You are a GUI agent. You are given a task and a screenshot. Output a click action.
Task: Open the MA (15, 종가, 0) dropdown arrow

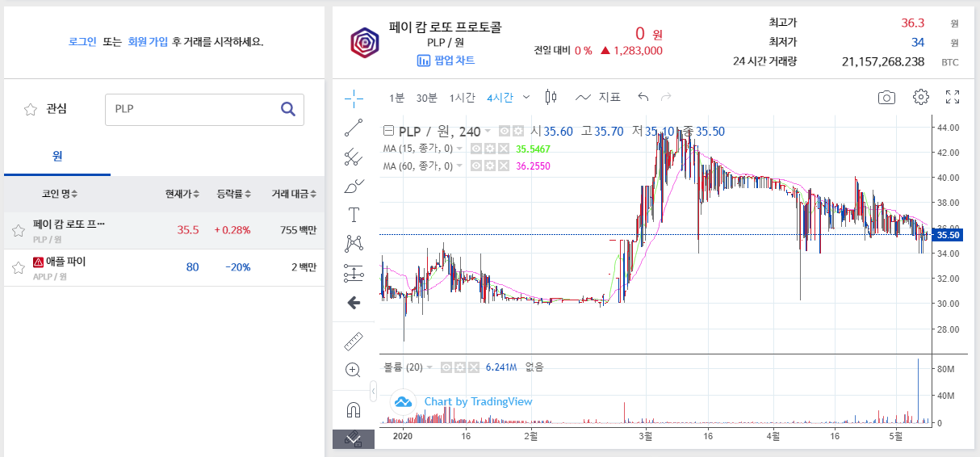click(460, 149)
